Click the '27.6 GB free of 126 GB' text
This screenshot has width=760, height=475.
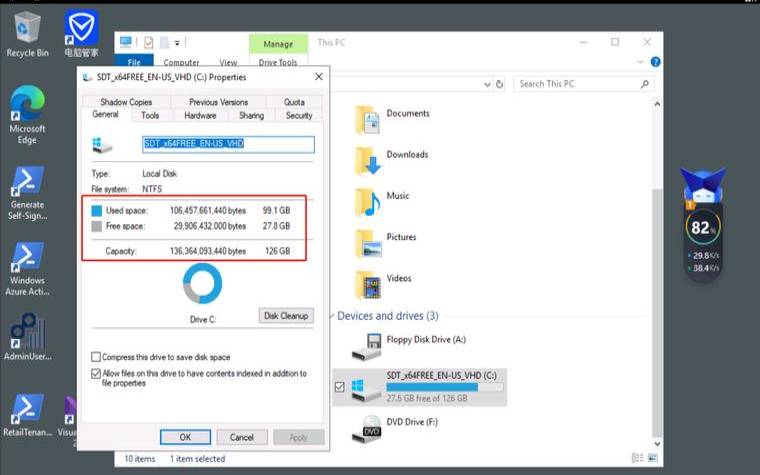tap(427, 398)
